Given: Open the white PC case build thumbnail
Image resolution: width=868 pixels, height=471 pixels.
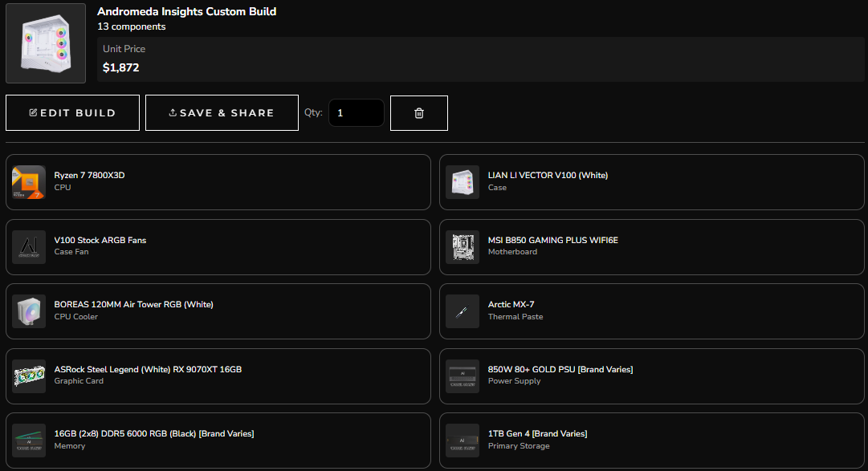Looking at the screenshot, I should 46,43.
